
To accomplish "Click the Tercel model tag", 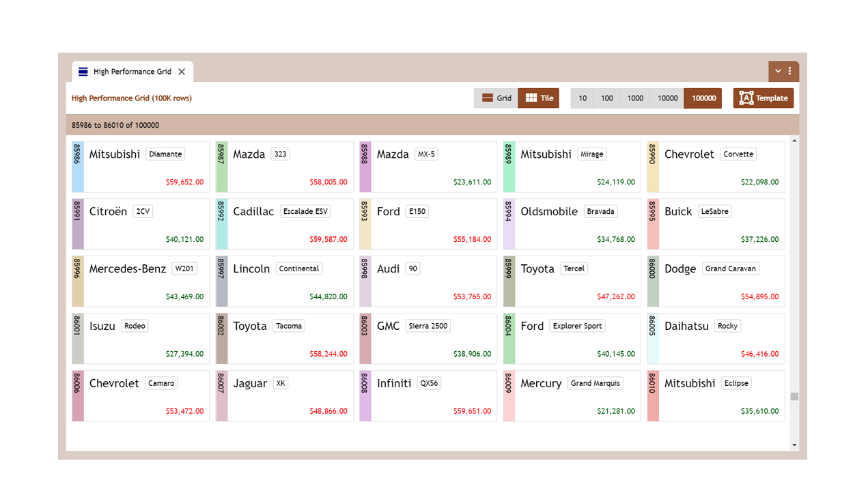I will [x=574, y=269].
